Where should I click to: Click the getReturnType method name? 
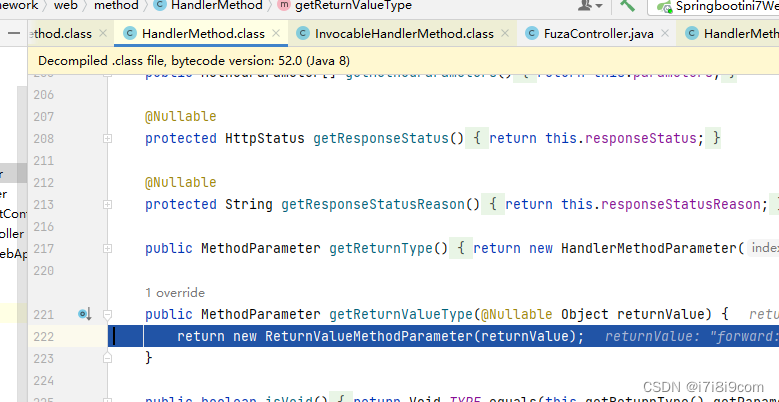381,248
